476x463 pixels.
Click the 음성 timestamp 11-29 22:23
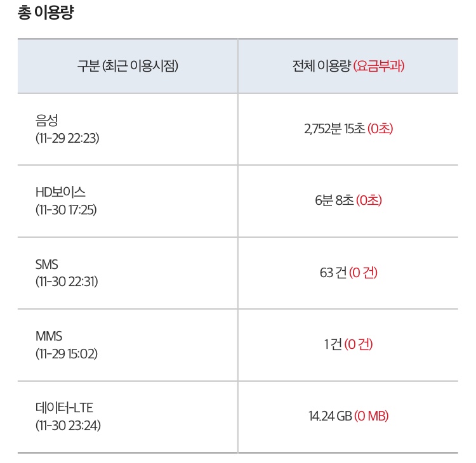click(67, 137)
